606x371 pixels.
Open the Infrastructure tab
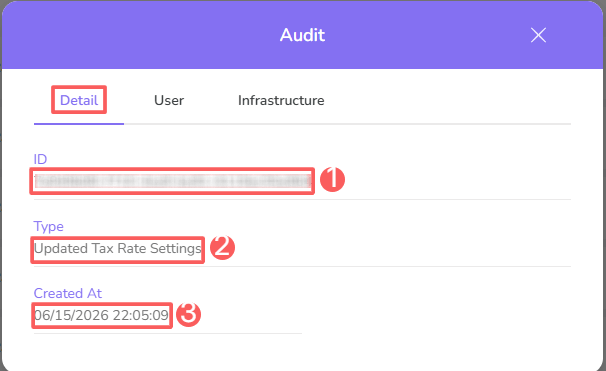click(281, 100)
